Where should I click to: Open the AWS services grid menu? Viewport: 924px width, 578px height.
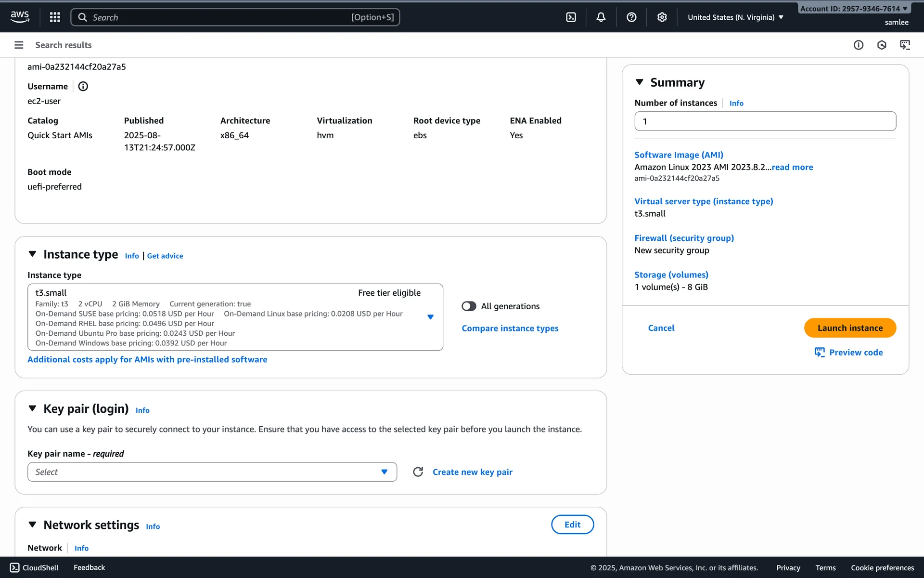coord(55,17)
